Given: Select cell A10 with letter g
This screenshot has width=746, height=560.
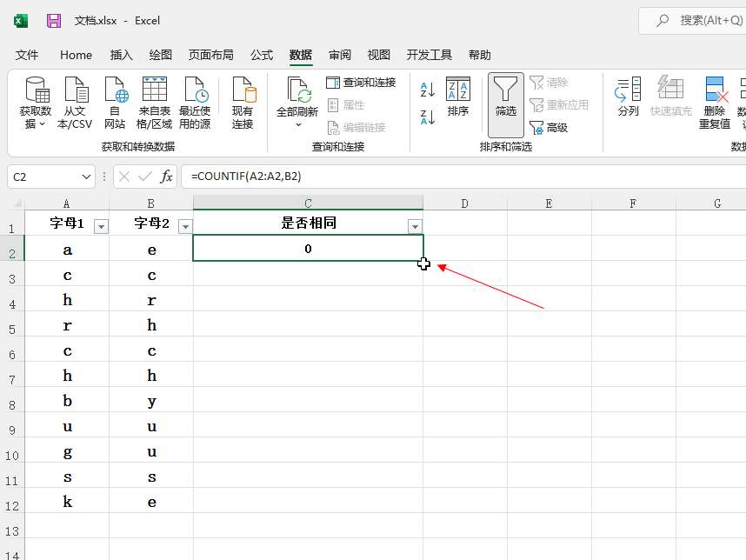Looking at the screenshot, I should tap(67, 450).
